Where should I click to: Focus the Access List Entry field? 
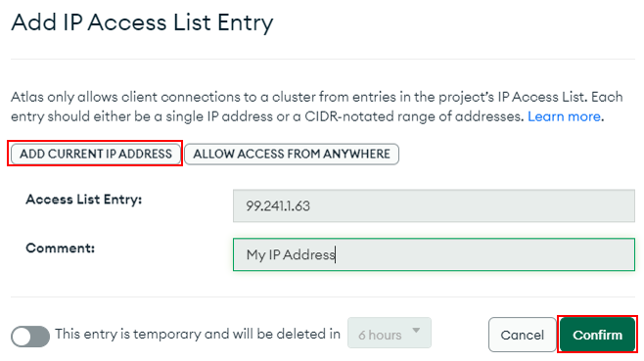[434, 205]
